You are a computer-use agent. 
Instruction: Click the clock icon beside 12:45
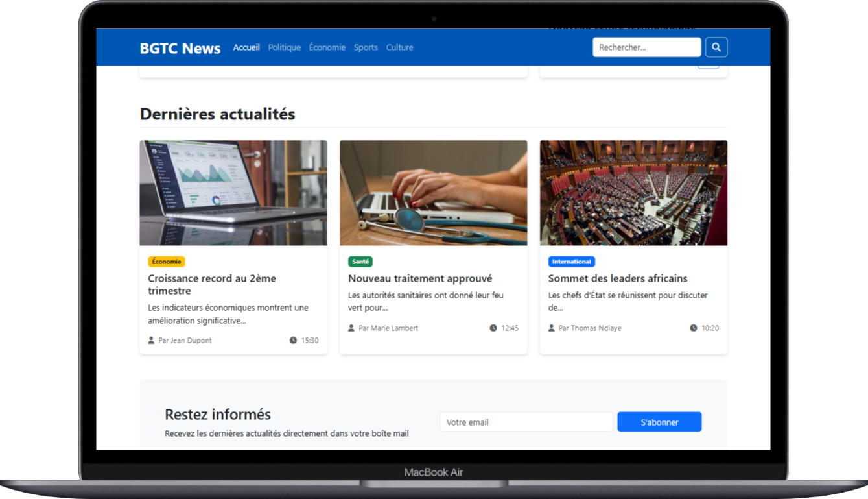[493, 328]
